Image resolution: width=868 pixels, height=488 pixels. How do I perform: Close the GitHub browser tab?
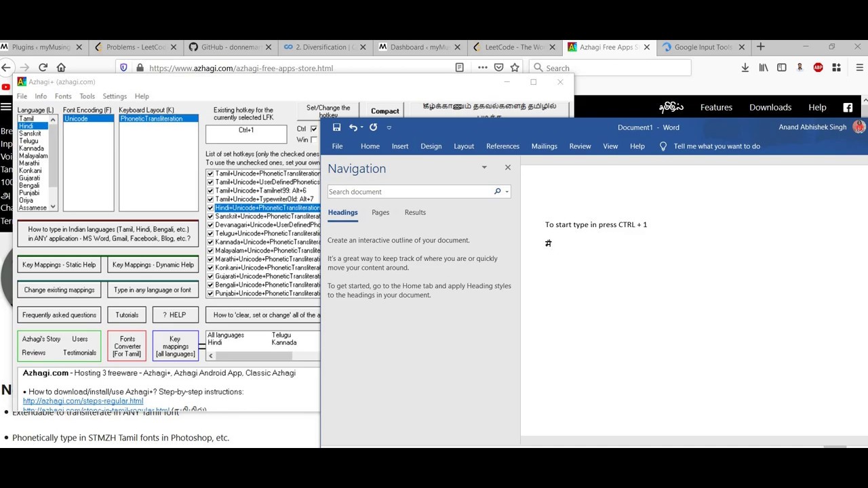click(x=269, y=47)
